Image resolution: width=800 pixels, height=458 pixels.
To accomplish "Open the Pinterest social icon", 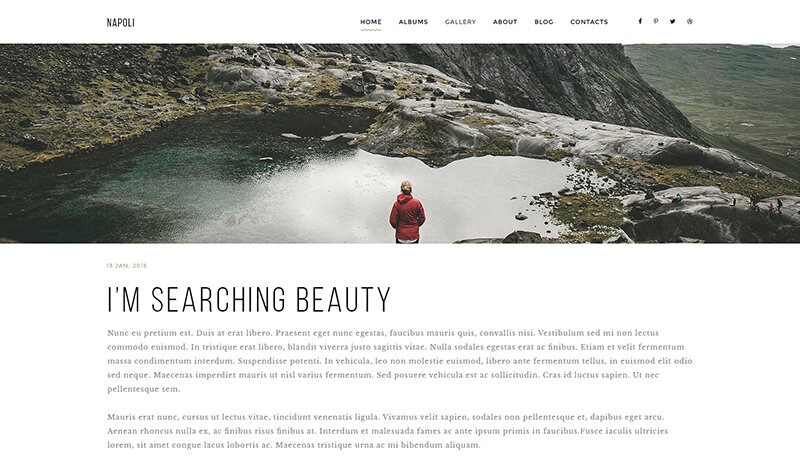I will tap(656, 21).
